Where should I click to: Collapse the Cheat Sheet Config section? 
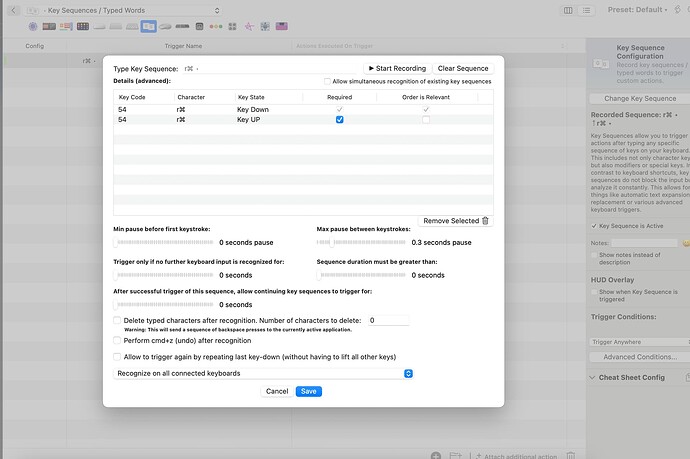coord(591,377)
